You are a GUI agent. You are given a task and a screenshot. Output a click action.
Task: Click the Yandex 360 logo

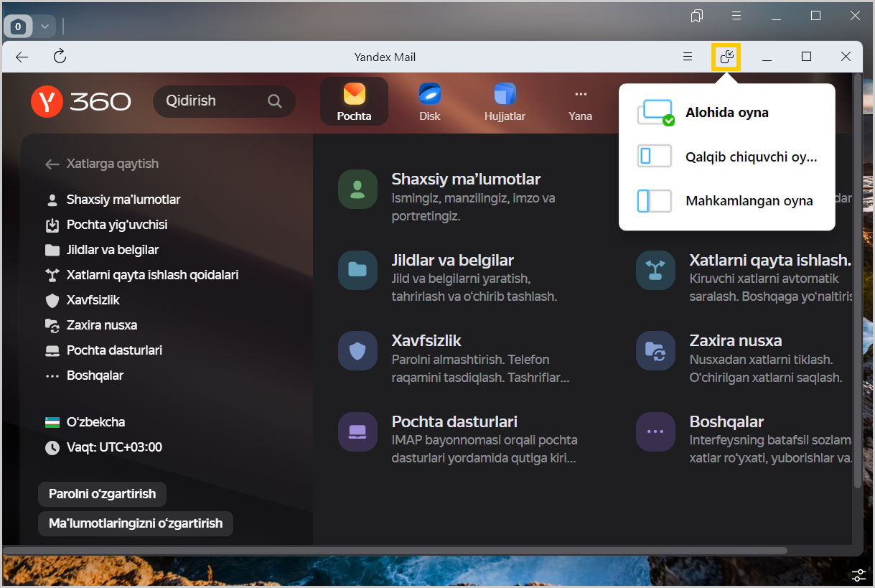tap(80, 101)
